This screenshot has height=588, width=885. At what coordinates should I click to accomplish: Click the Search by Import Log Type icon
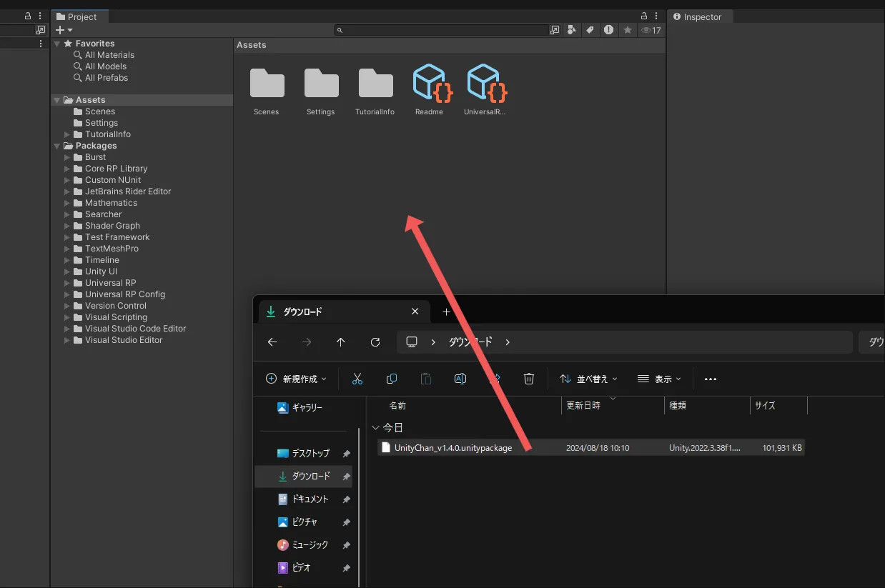pyautogui.click(x=608, y=30)
